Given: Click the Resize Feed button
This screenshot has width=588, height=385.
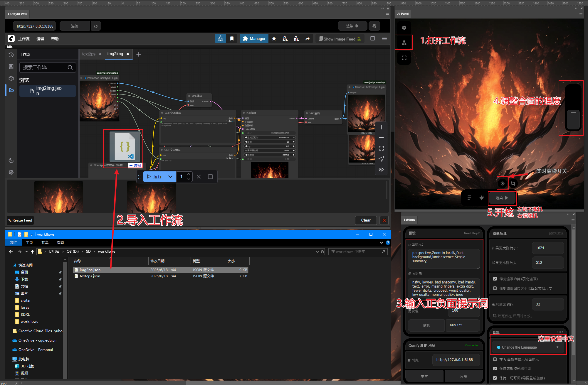Looking at the screenshot, I should click(x=20, y=220).
